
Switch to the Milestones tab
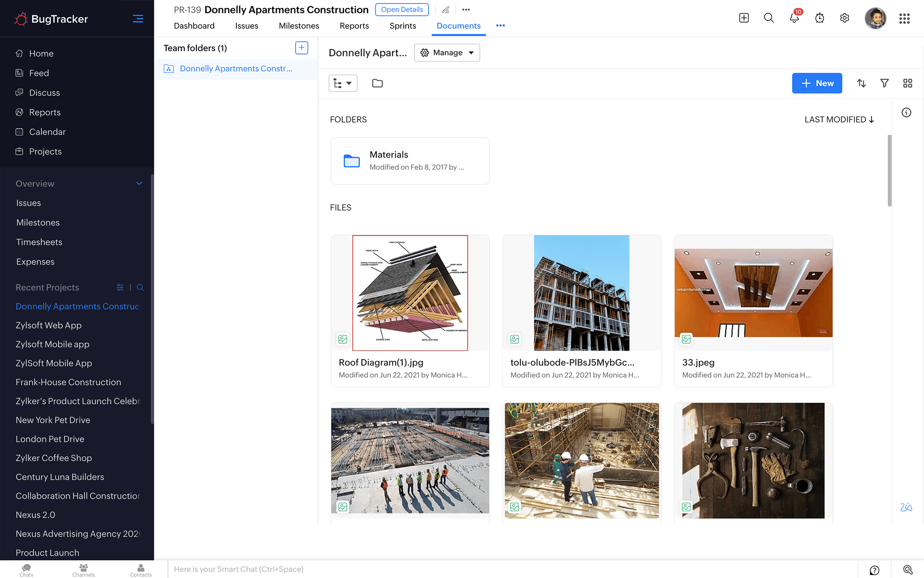pyautogui.click(x=299, y=26)
